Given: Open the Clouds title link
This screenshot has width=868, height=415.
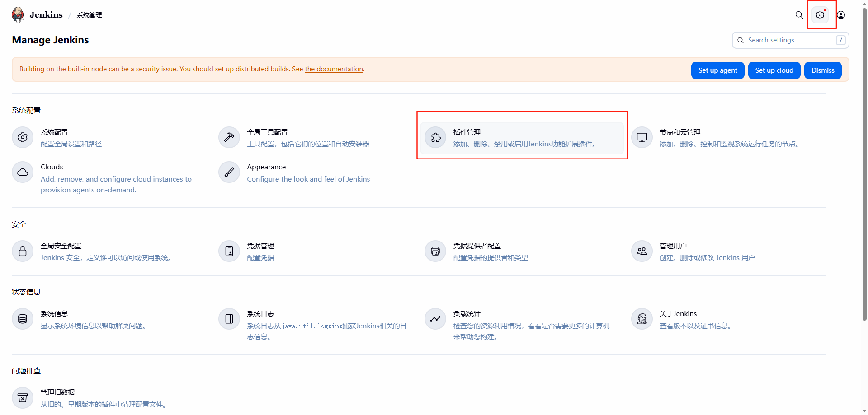Looking at the screenshot, I should (x=52, y=167).
